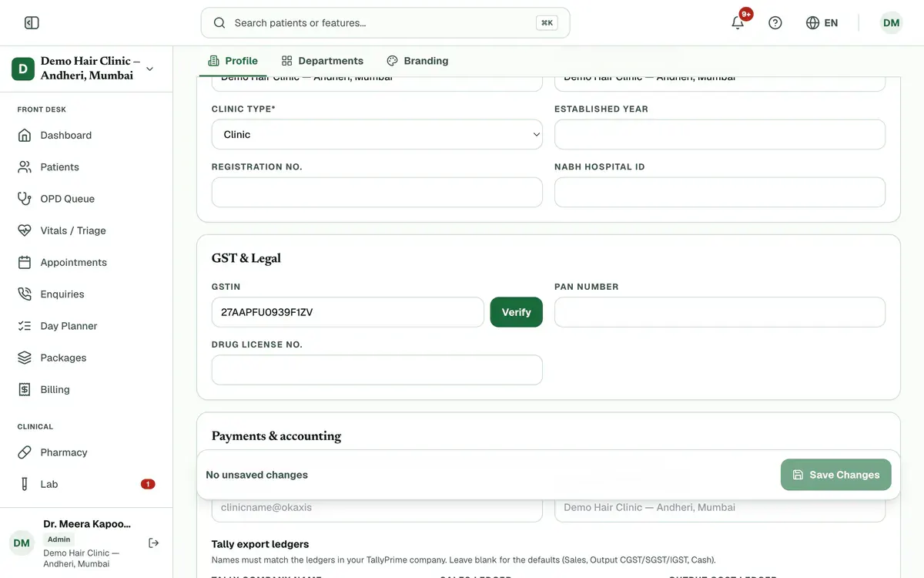Click the Registration No. field
This screenshot has height=578, width=924.
pyautogui.click(x=377, y=193)
